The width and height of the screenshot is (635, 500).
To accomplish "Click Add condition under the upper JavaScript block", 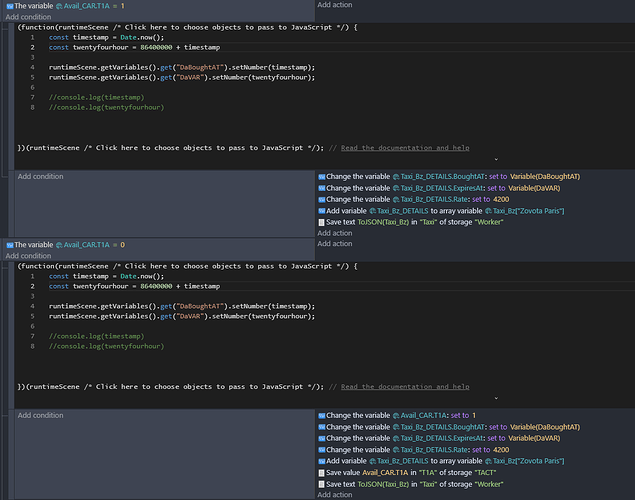I will point(40,177).
